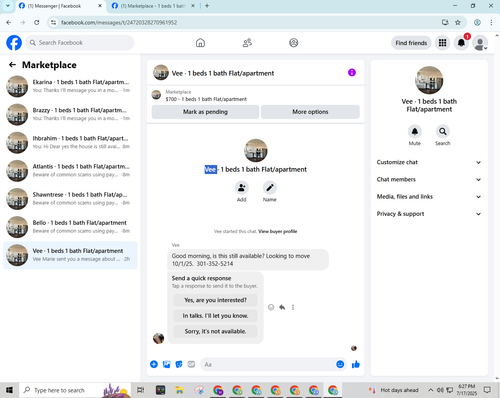Choose a GIF icon in composer
This screenshot has height=398, width=500.
(191, 364)
